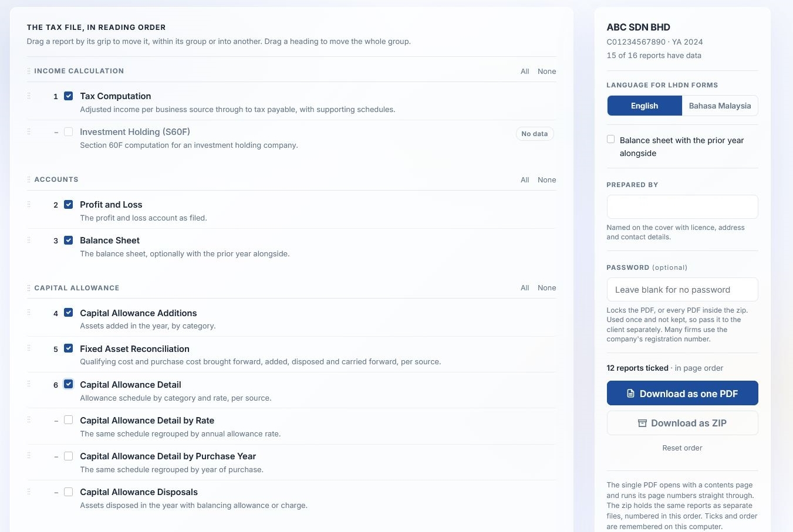The height and width of the screenshot is (532, 793).
Task: Grab the drag grip of Investment Holding (S60F) row
Action: [x=29, y=131]
